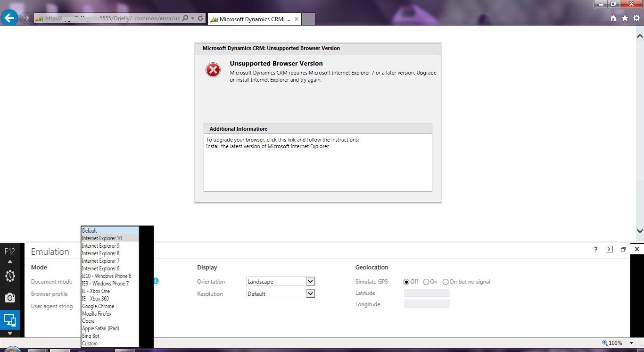
Task: Click Install the latest version of Internet Explorer
Action: (x=267, y=146)
